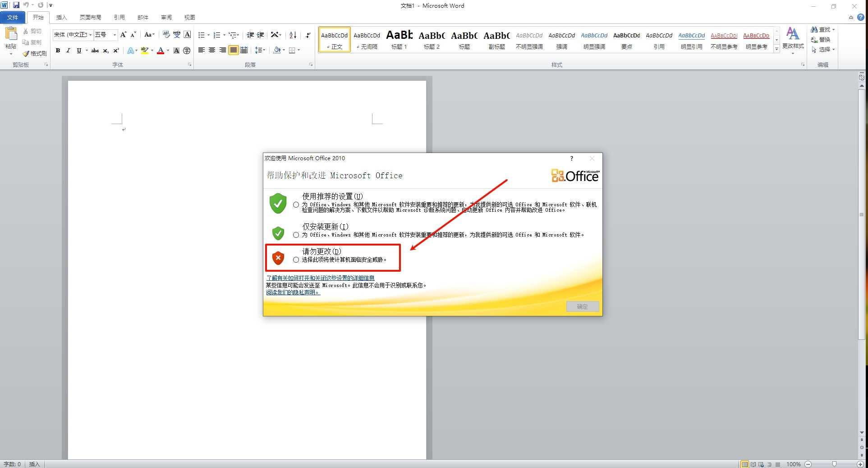Open the 更改样式 (Change Styles) dropdown
Viewport: 868px width, 468px height.
[x=793, y=40]
